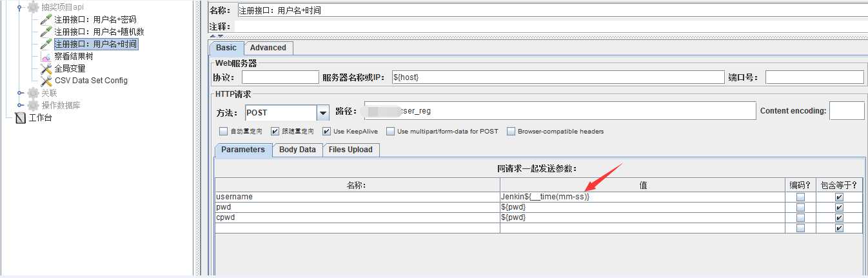Click the 工作台 workbench icon
Screen dimensions: 868x278
20,117
